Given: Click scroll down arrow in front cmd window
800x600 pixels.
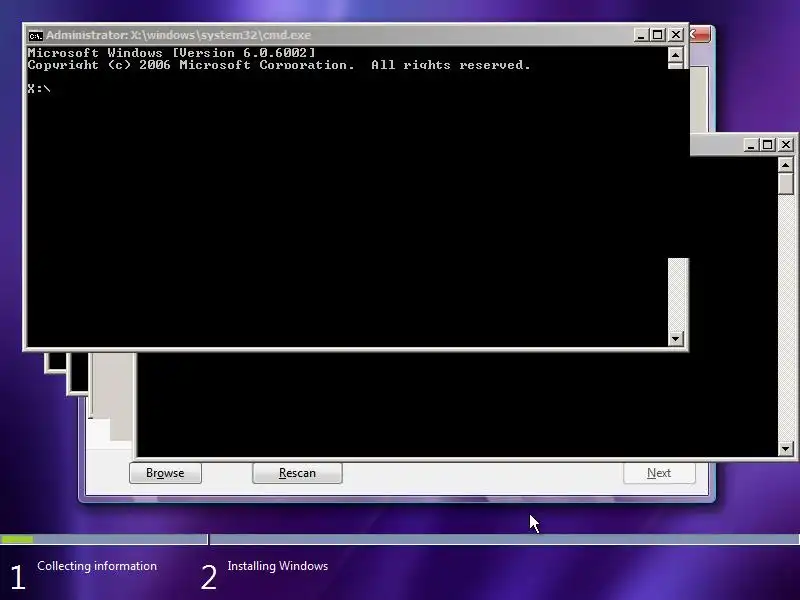Looking at the screenshot, I should pos(676,338).
